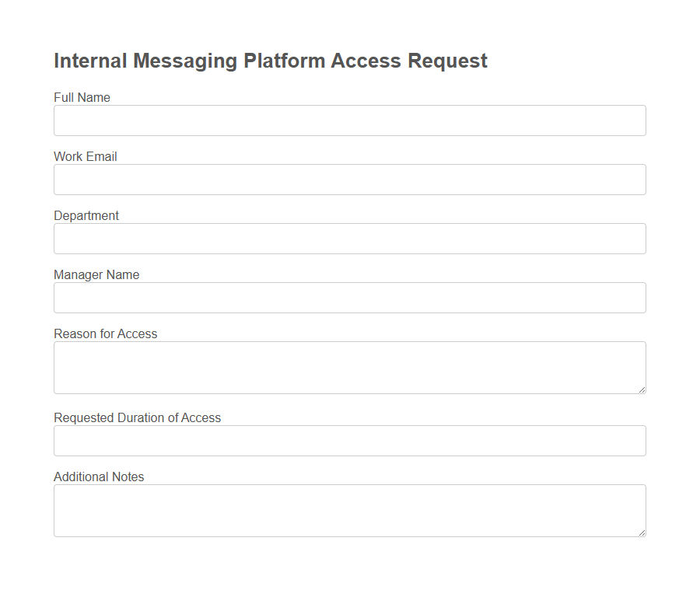Click the Reason for Access textarea
The height and width of the screenshot is (590, 700).
[349, 365]
